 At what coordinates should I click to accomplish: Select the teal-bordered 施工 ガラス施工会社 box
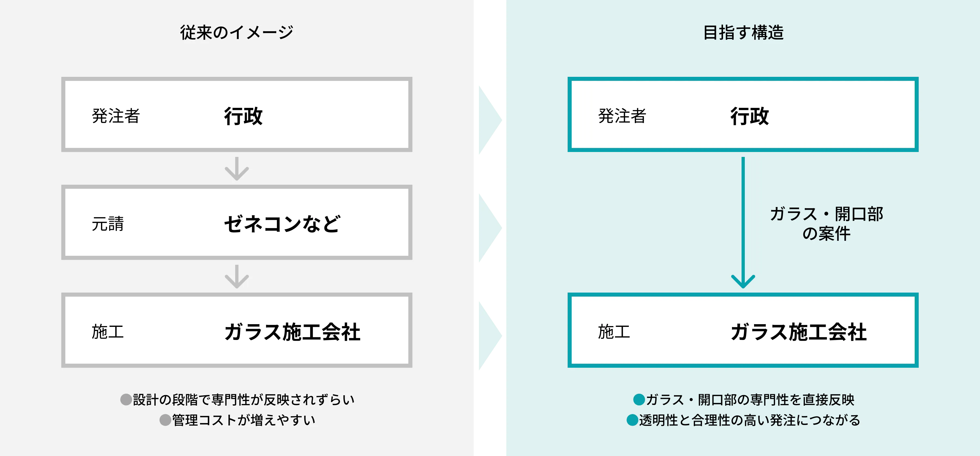(743, 330)
